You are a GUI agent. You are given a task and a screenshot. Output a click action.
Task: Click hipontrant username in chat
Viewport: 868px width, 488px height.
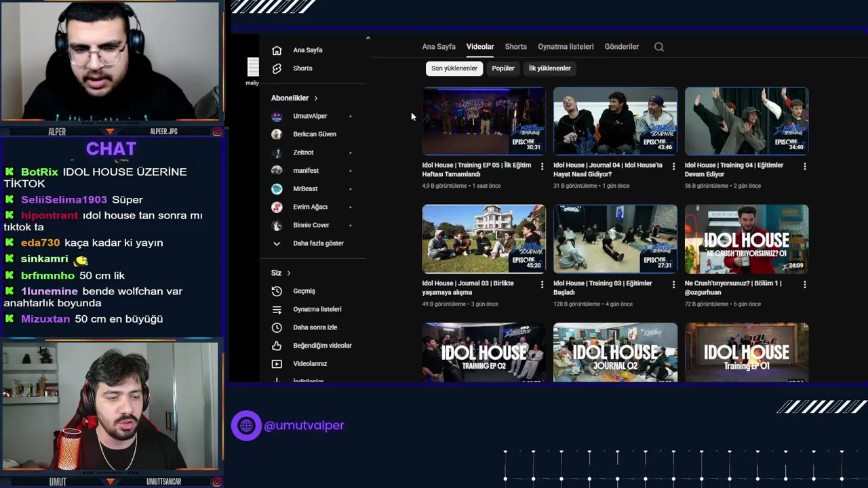[50, 216]
